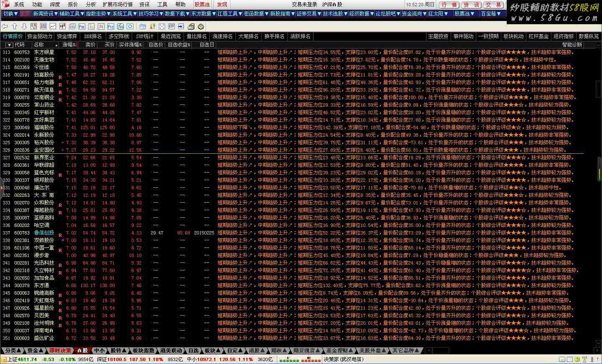The image size is (602, 364).
Task: Switch to the 涨速排名 tab
Action: tap(222, 36)
